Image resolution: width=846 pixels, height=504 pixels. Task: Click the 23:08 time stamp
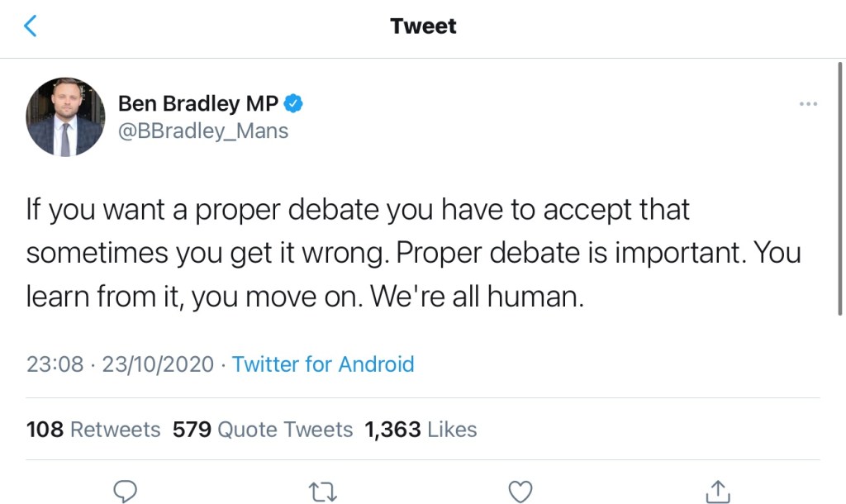55,364
